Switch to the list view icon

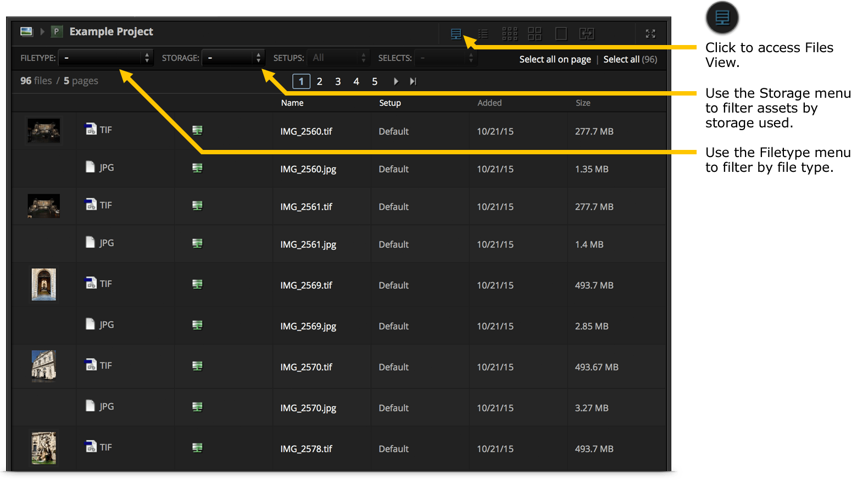483,34
